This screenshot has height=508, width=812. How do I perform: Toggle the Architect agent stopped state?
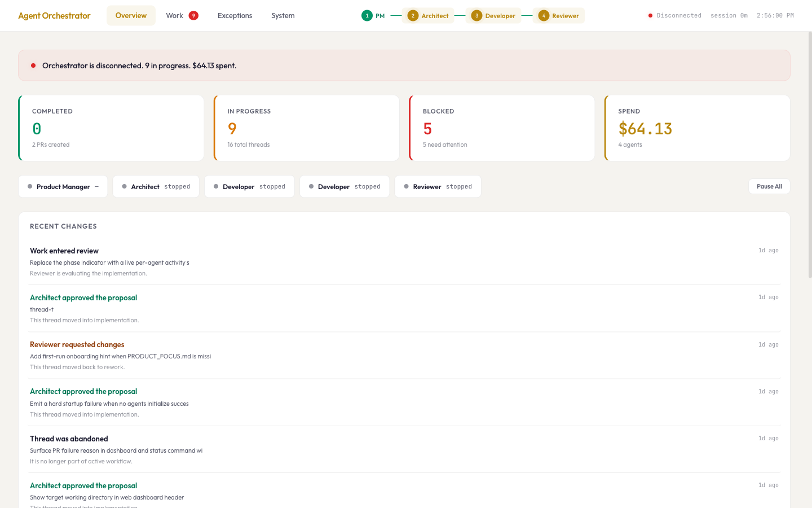coord(156,186)
